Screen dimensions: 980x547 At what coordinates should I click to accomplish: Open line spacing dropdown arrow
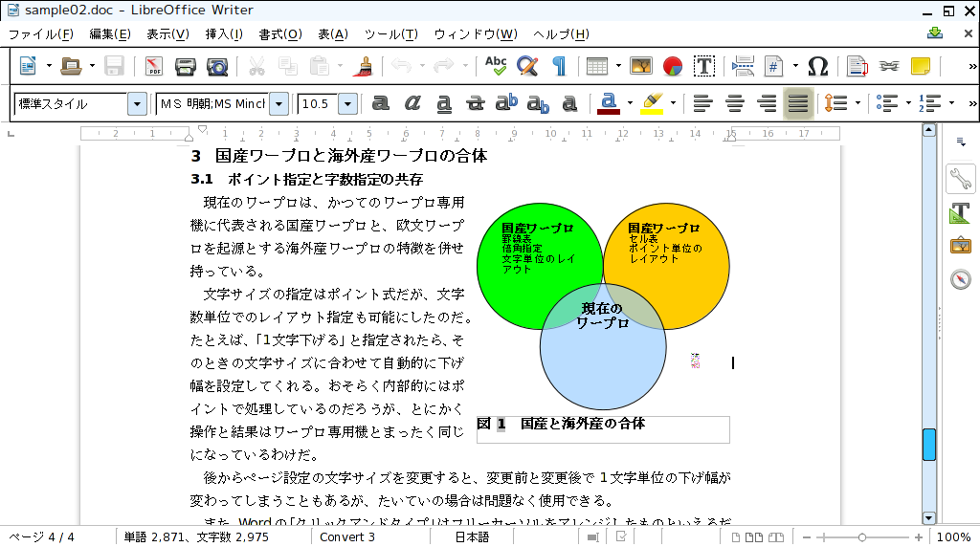[x=857, y=103]
